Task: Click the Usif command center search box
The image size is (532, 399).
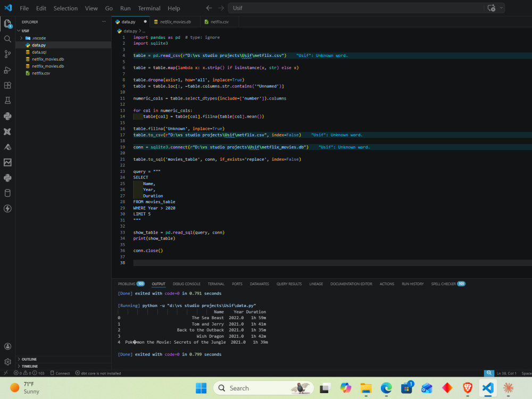Action: (356, 8)
